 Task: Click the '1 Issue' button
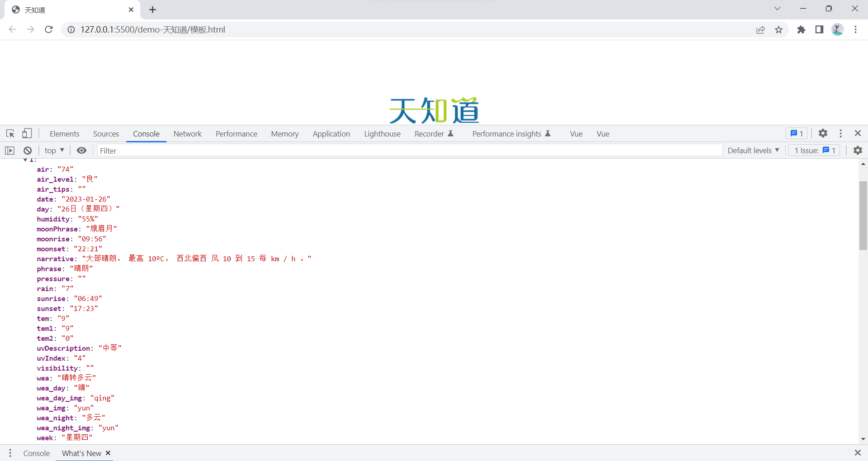(x=814, y=150)
